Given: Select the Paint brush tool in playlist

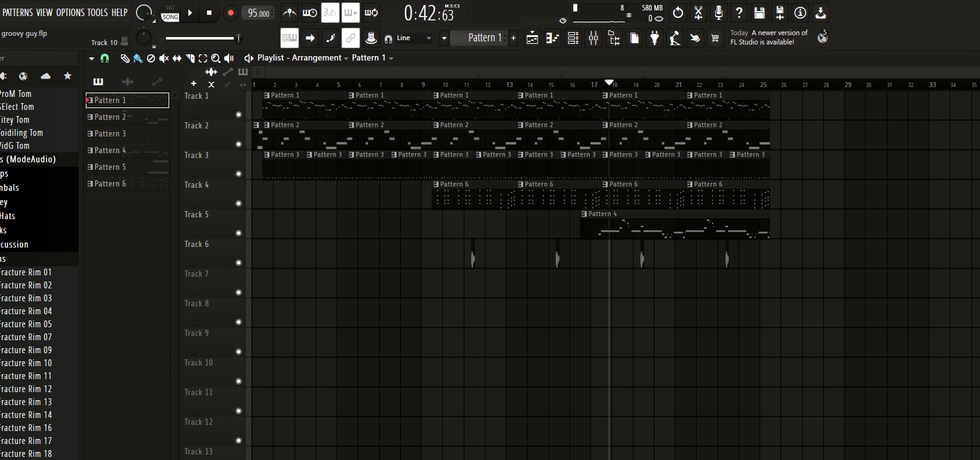Looking at the screenshot, I should [138, 58].
